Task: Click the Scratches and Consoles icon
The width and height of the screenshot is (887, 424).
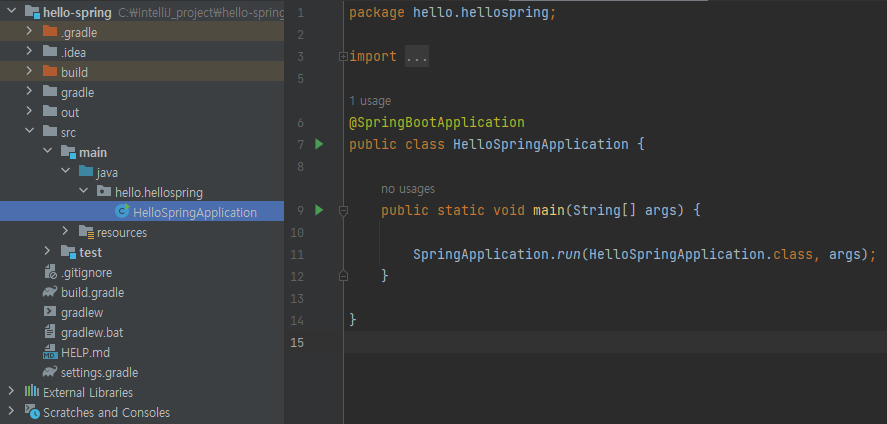Action: tap(32, 412)
